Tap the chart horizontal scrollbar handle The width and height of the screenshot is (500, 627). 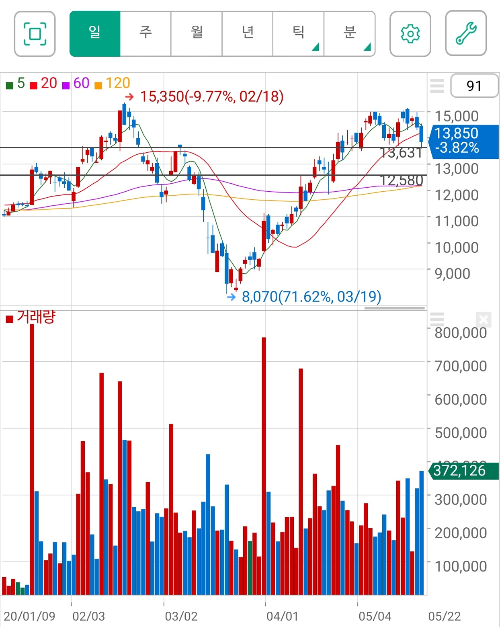(395, 308)
